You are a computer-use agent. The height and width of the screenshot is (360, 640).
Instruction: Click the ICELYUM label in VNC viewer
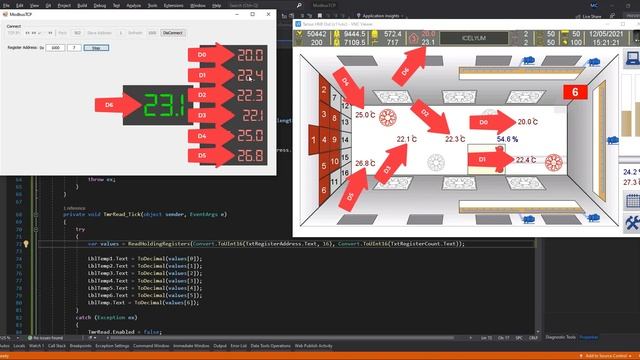click(x=474, y=38)
